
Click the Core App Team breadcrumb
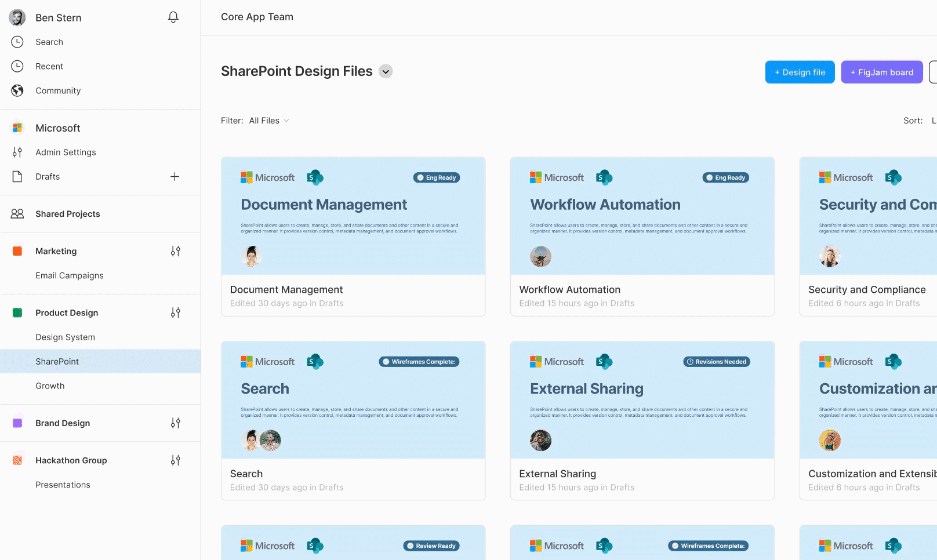point(257,17)
